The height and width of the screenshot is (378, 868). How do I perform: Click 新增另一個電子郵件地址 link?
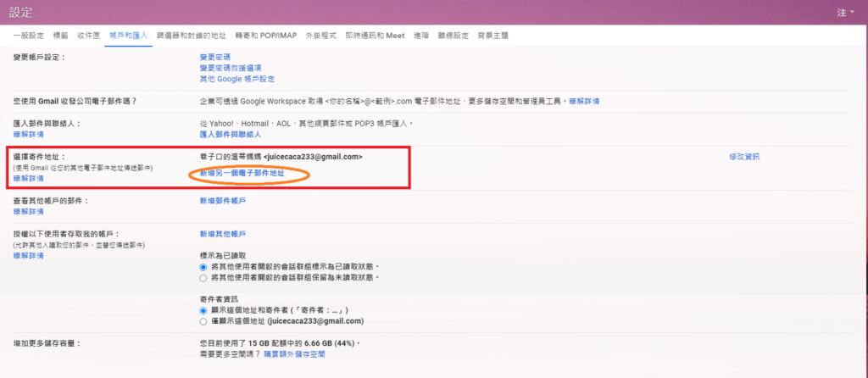click(242, 173)
